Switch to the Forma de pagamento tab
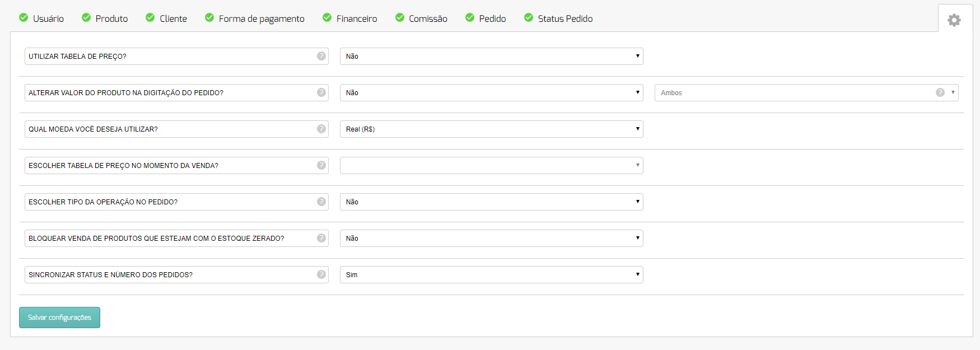This screenshot has height=350, width=980. point(255,18)
